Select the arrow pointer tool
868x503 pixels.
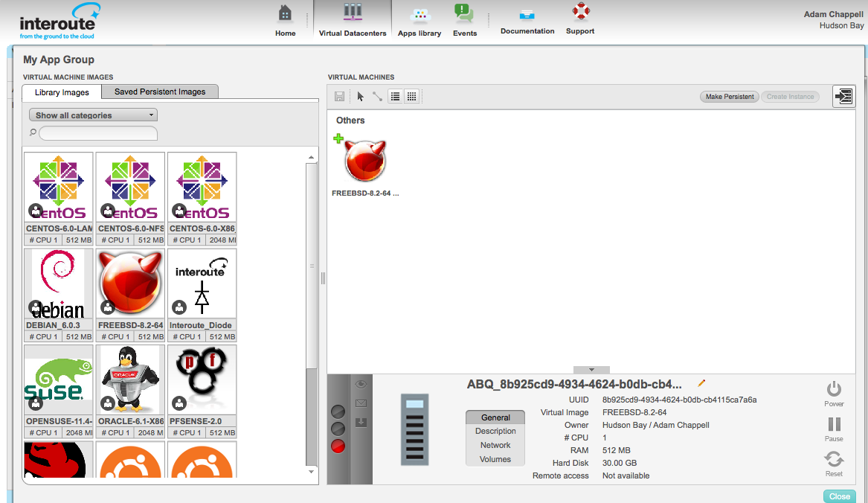361,97
